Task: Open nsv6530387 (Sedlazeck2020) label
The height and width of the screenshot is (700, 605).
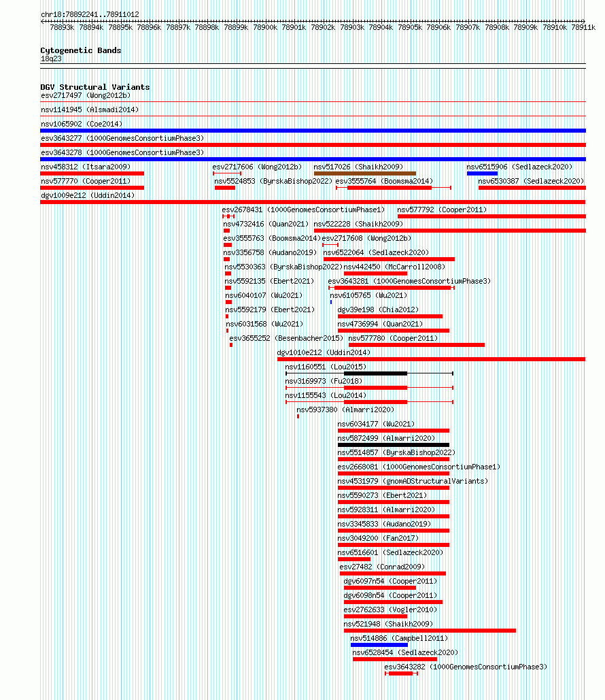Action: [x=531, y=181]
